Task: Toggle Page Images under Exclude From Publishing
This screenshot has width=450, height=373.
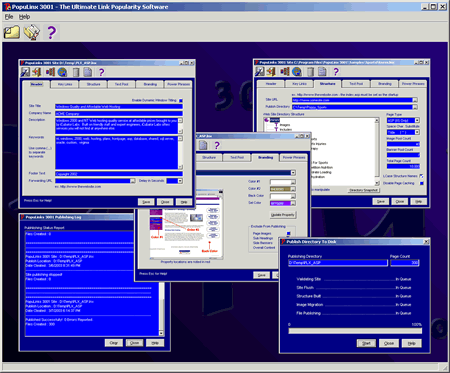Action: (x=289, y=233)
